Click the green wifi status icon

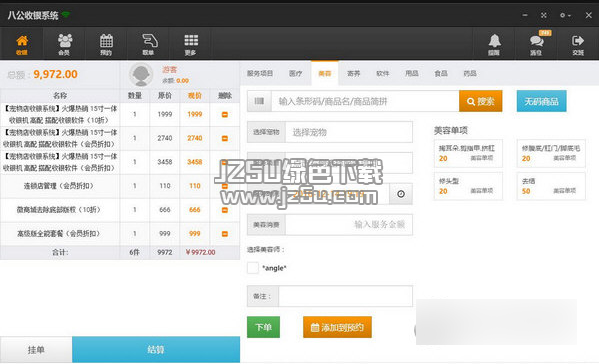point(66,15)
